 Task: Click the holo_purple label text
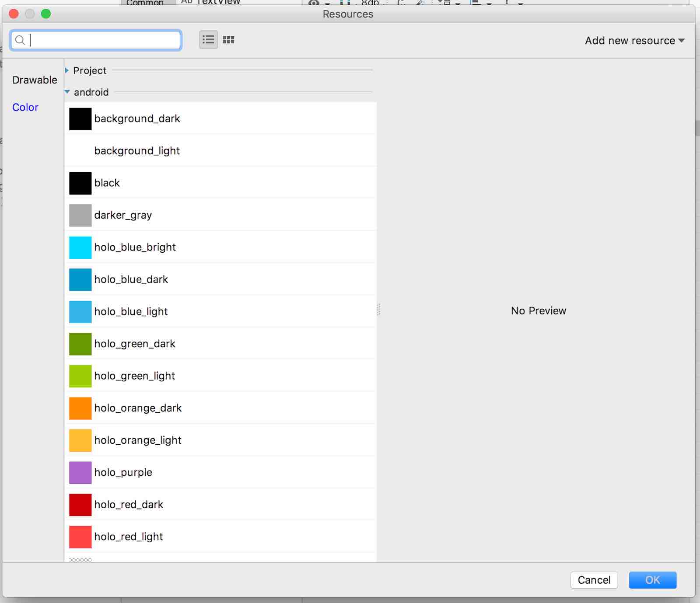pyautogui.click(x=123, y=472)
